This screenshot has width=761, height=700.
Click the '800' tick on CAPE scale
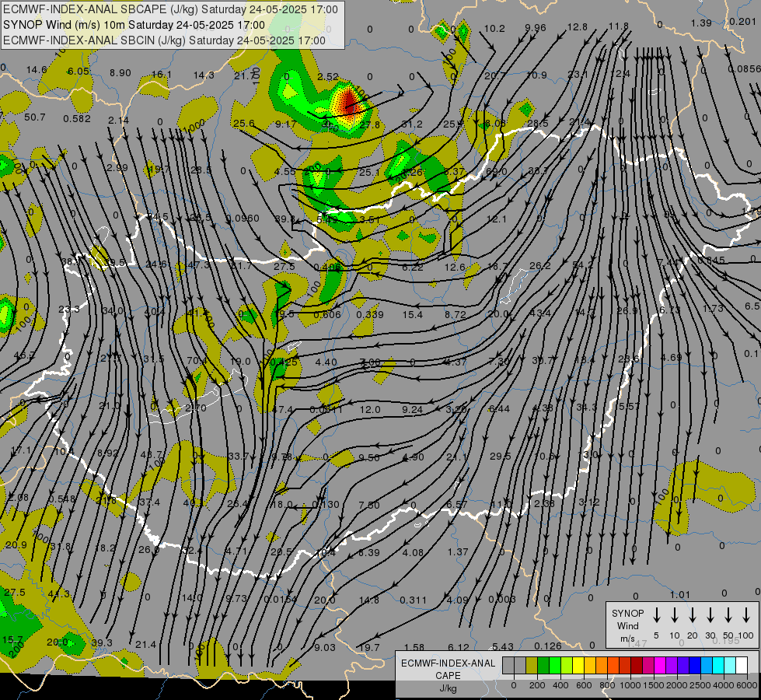coord(607,685)
